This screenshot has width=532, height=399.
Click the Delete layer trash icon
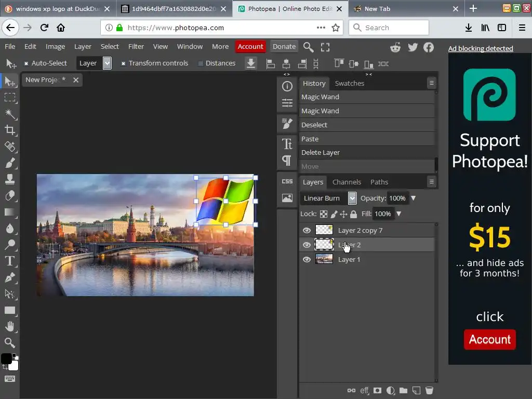tap(429, 391)
